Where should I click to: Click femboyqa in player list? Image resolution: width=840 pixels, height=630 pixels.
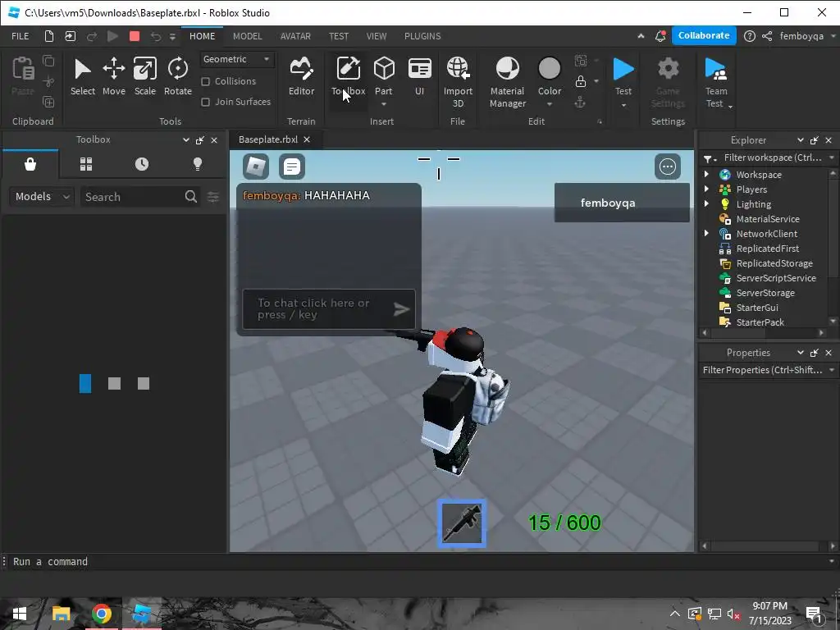[x=622, y=203]
